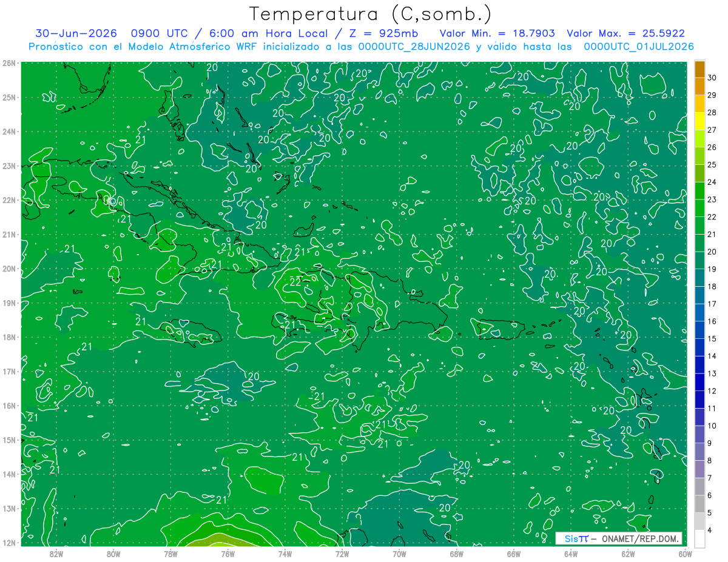Click the title 'Temperatura (C,somb.)'
Image resolution: width=728 pixels, height=562 pixels.
[x=371, y=14]
